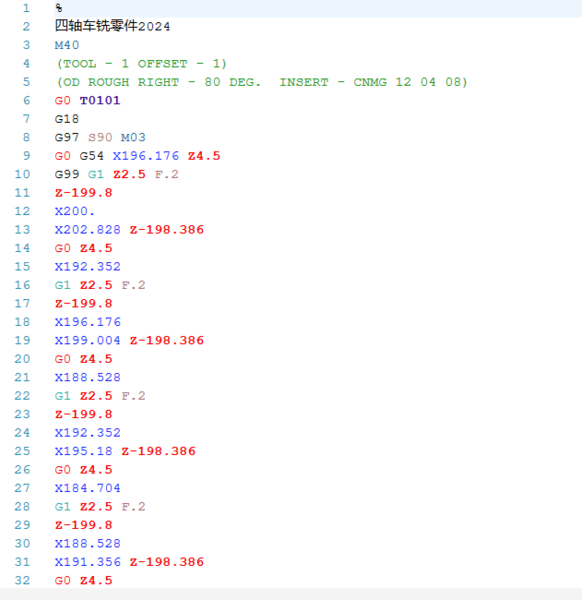Viewport: 582px width, 600px height.
Task: Click the M40 code on line 3
Action: [67, 45]
